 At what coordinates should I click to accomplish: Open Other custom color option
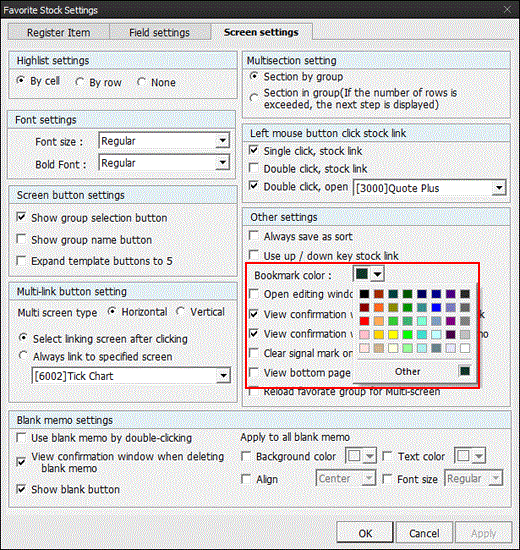click(x=407, y=371)
